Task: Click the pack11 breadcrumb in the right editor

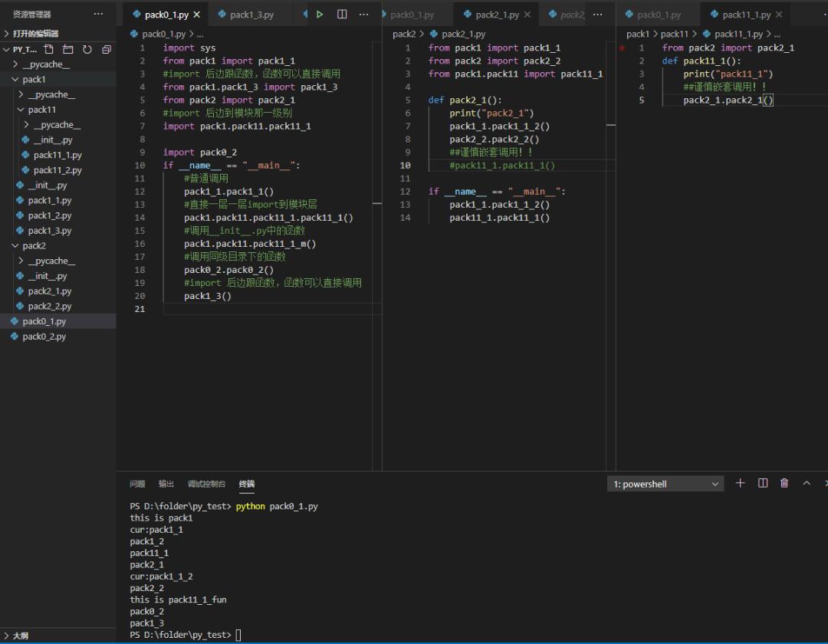Action: click(x=675, y=34)
